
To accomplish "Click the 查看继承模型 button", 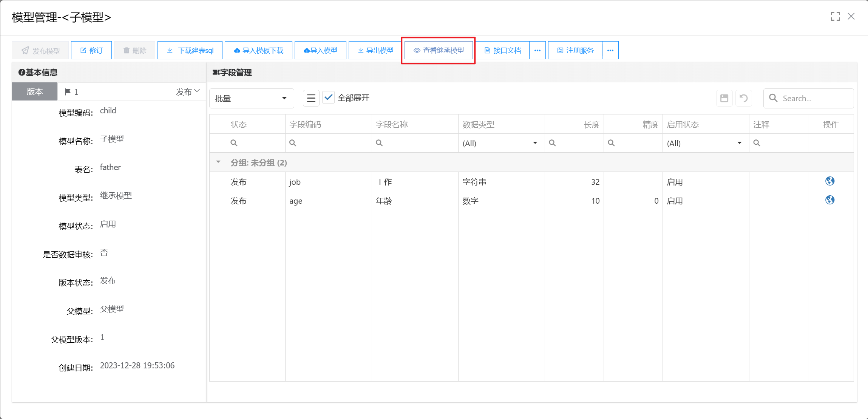I will point(438,50).
